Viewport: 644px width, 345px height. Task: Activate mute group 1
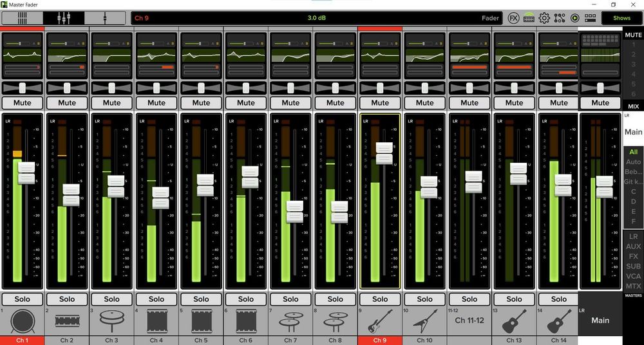633,45
